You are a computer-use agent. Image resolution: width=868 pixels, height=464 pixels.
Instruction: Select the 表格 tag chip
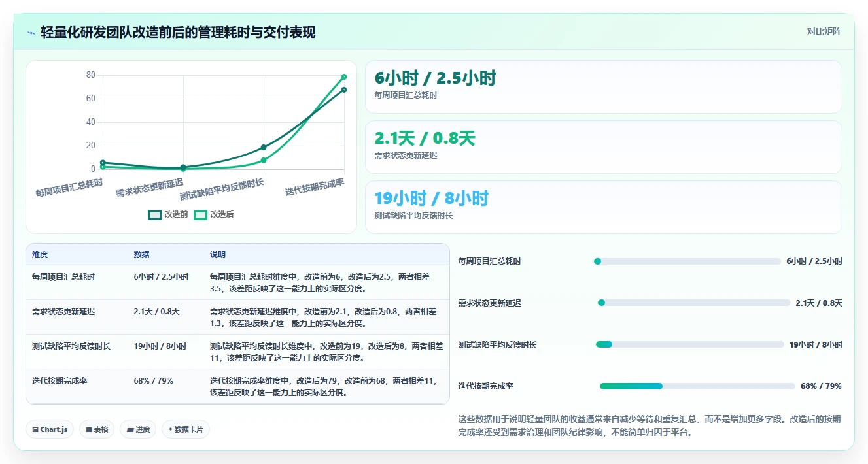coord(97,429)
